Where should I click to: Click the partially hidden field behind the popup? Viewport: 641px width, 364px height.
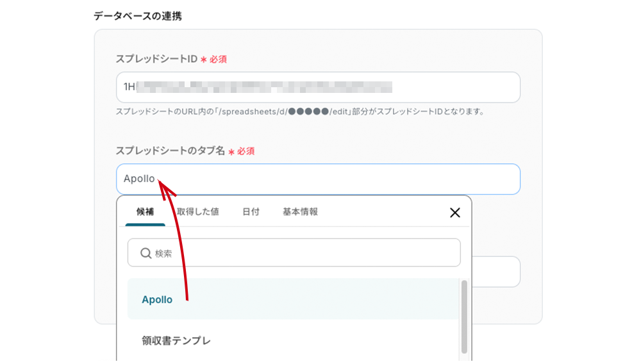point(496,272)
